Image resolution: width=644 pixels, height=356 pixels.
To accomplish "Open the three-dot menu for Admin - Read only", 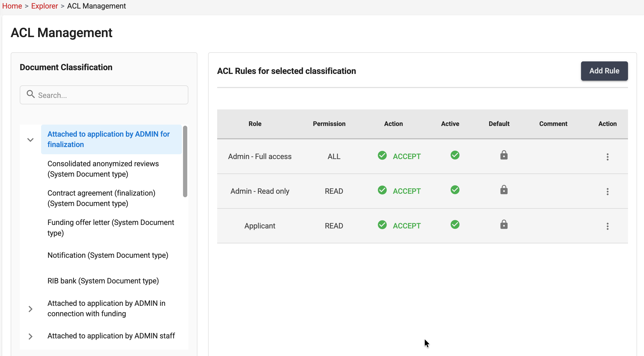I will [607, 191].
